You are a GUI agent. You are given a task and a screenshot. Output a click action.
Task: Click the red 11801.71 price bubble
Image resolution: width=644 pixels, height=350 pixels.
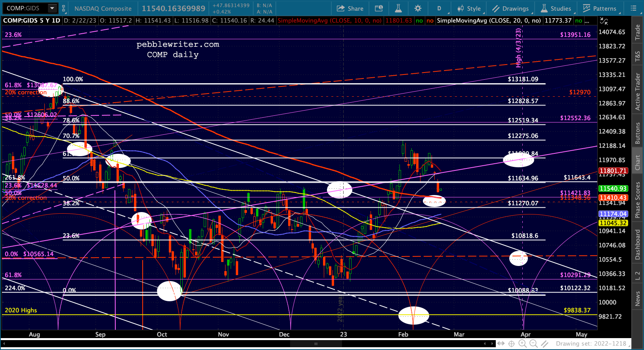pos(613,171)
